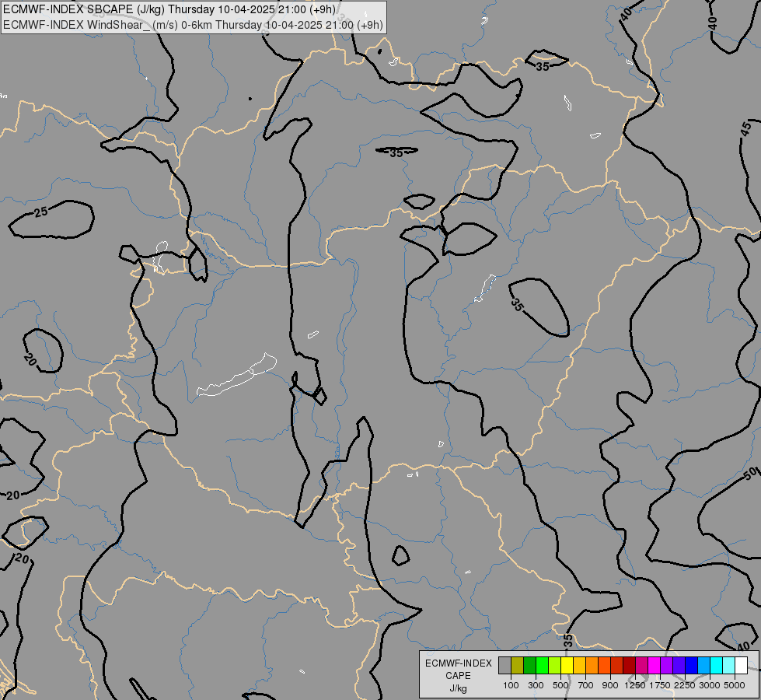Select the purple swatch right of 1750
This screenshot has width=761, height=700.
[x=667, y=666]
